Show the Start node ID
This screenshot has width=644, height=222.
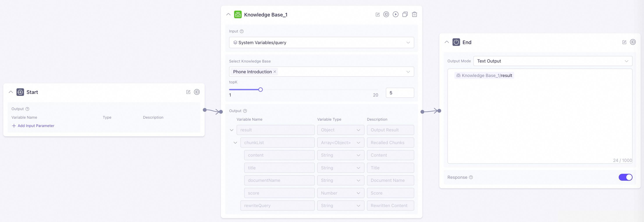[197, 92]
